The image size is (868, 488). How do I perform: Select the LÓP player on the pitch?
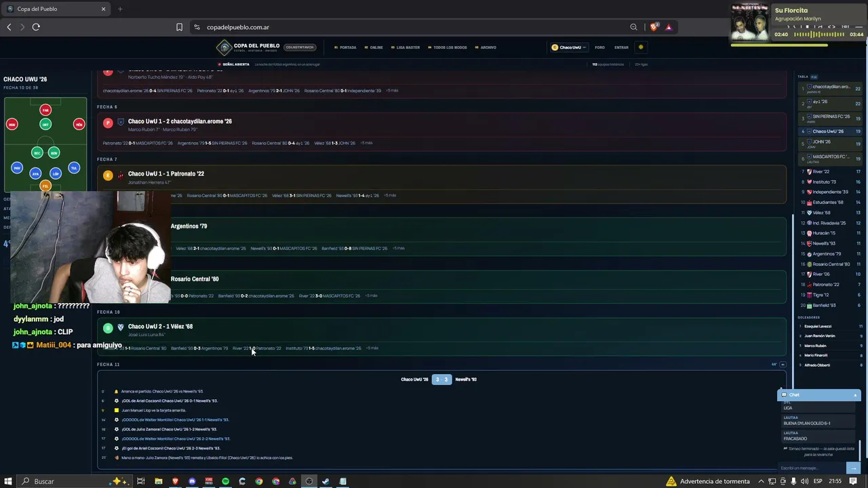[56, 174]
